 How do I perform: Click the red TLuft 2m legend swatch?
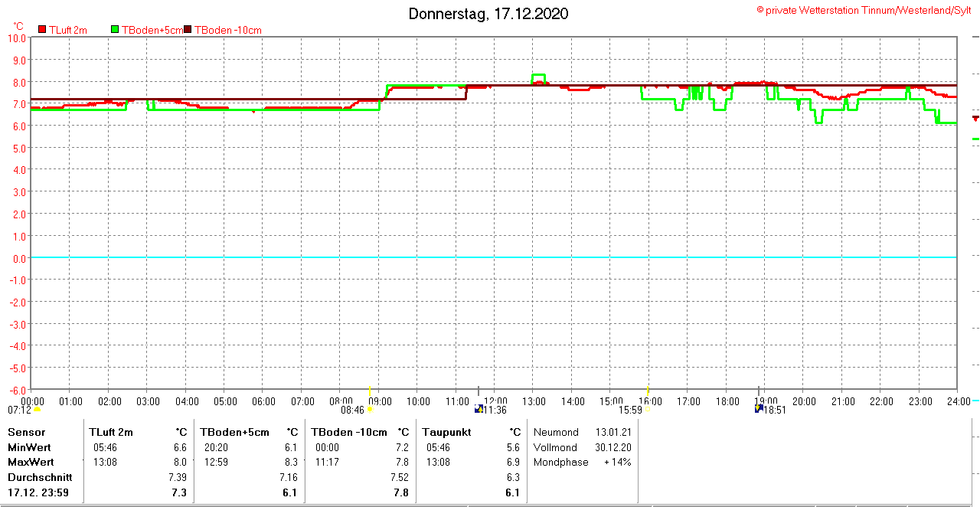(x=42, y=30)
